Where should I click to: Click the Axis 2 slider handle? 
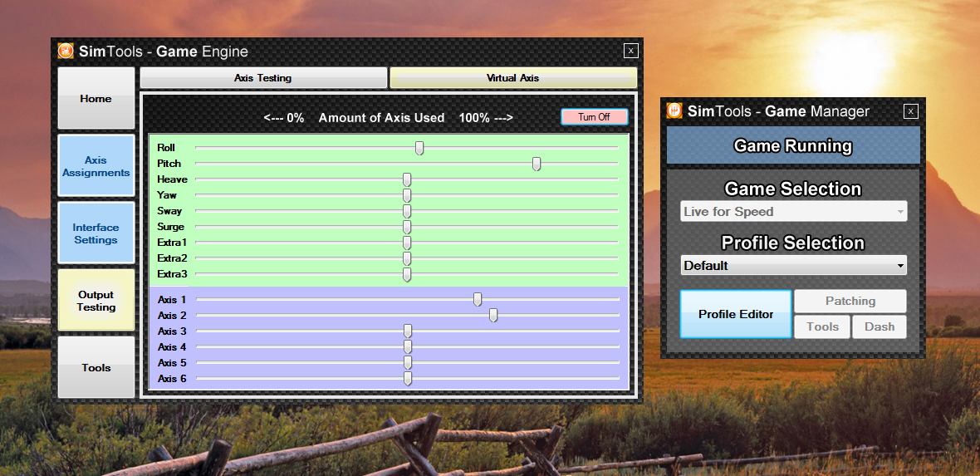493,315
